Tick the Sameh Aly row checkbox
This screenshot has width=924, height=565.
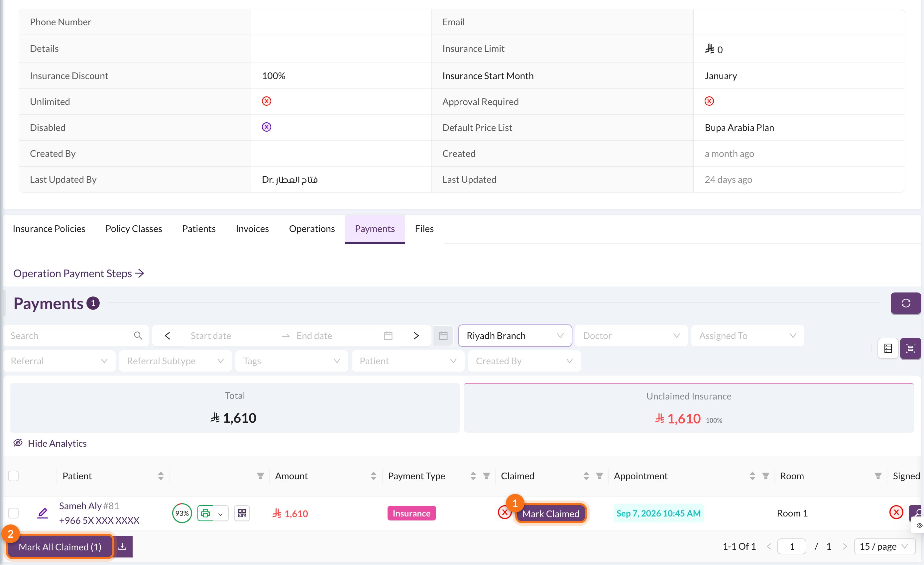[14, 513]
